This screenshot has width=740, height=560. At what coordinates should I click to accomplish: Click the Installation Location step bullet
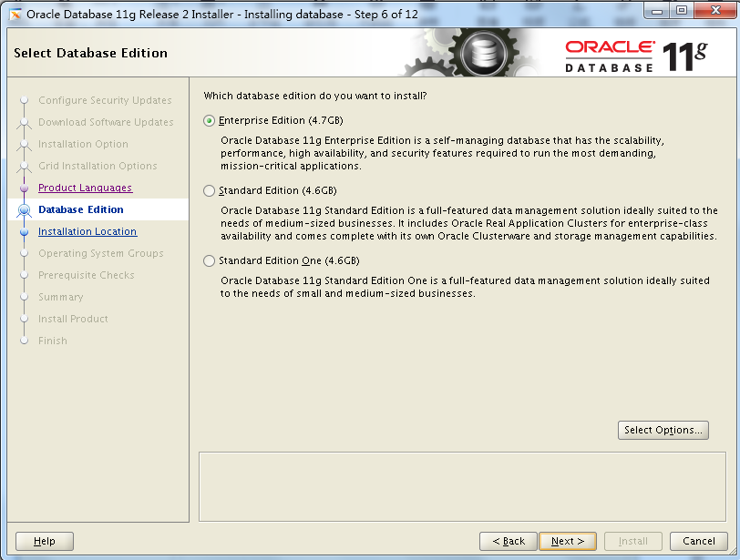coord(24,232)
